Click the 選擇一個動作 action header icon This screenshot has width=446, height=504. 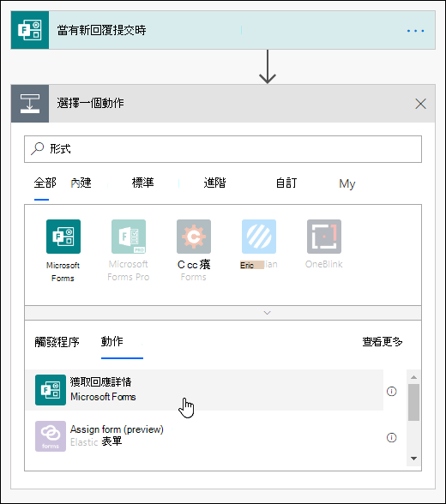(x=30, y=104)
